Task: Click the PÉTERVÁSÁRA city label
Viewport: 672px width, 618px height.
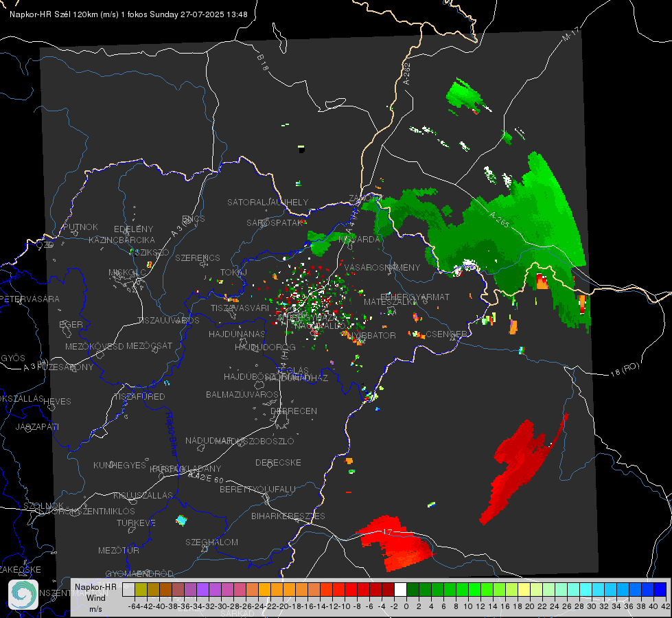Action: point(30,299)
